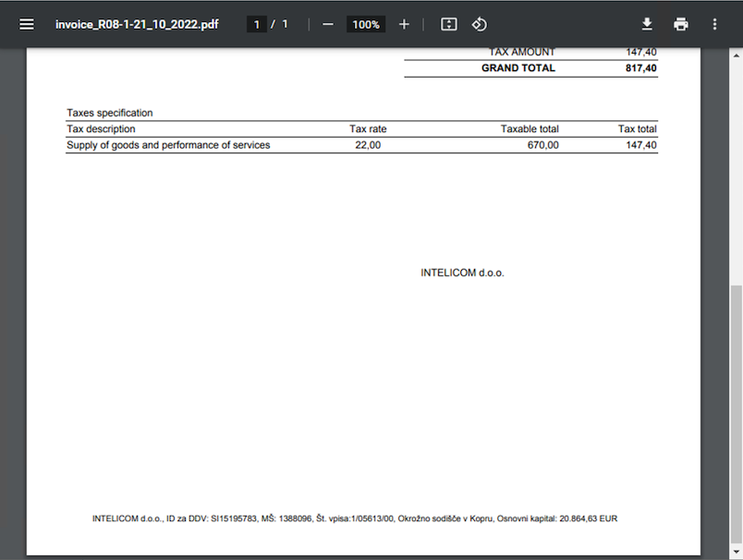Click the footer line with ID za DDV
743x560 pixels.
pyautogui.click(x=355, y=518)
